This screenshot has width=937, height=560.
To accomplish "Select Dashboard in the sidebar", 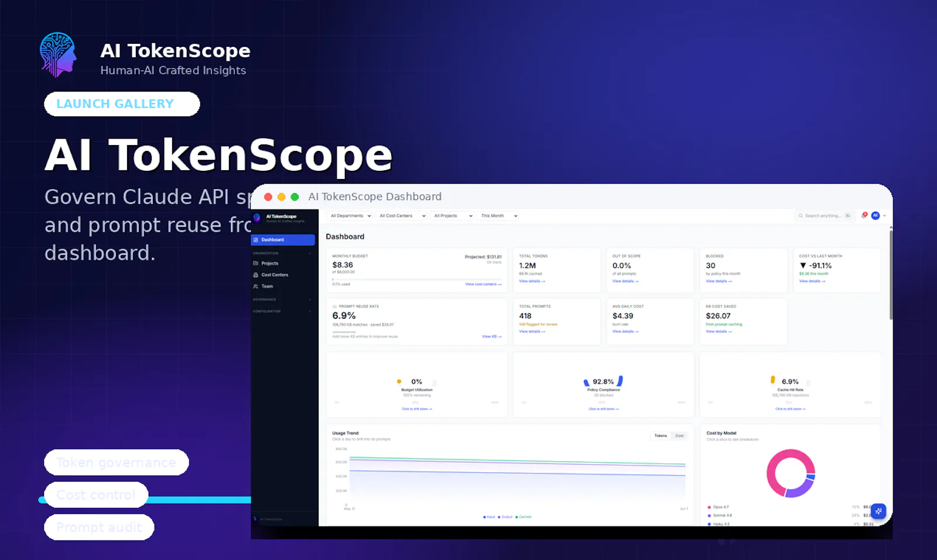I will tap(283, 240).
